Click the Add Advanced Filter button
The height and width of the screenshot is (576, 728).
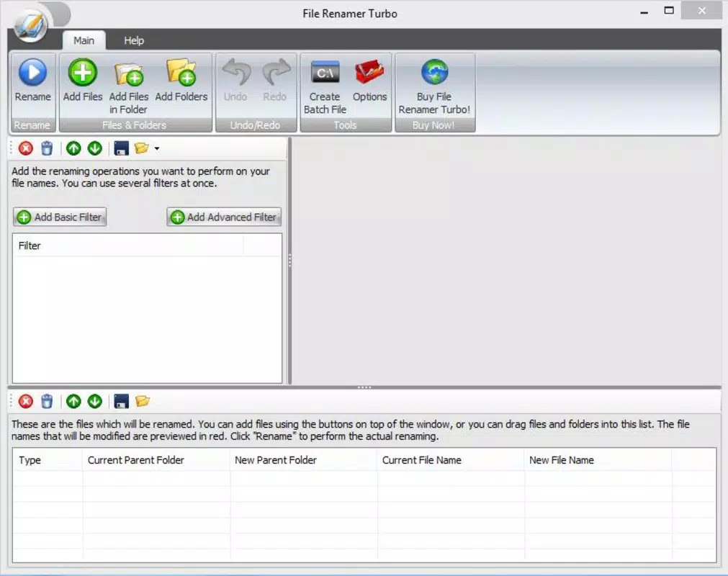(x=224, y=217)
